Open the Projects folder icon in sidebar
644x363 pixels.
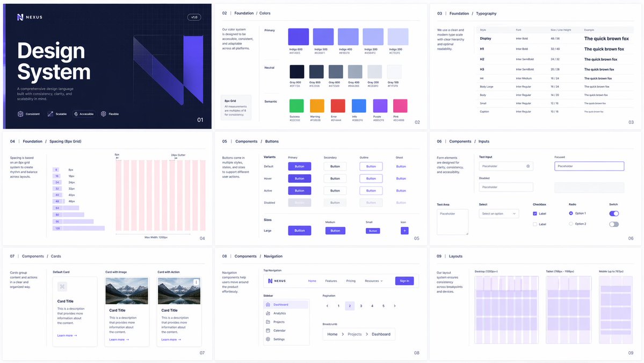[x=267, y=322]
